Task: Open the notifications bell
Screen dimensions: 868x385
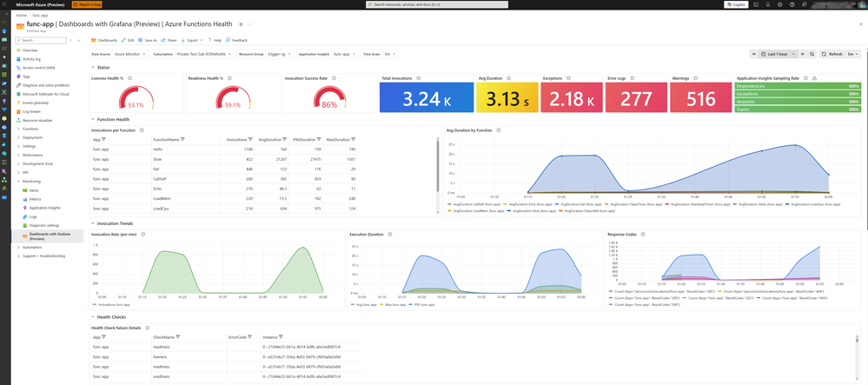Action: (x=768, y=4)
